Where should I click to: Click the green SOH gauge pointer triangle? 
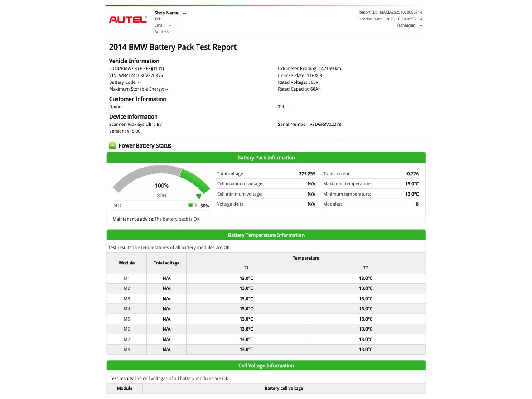[x=198, y=196]
